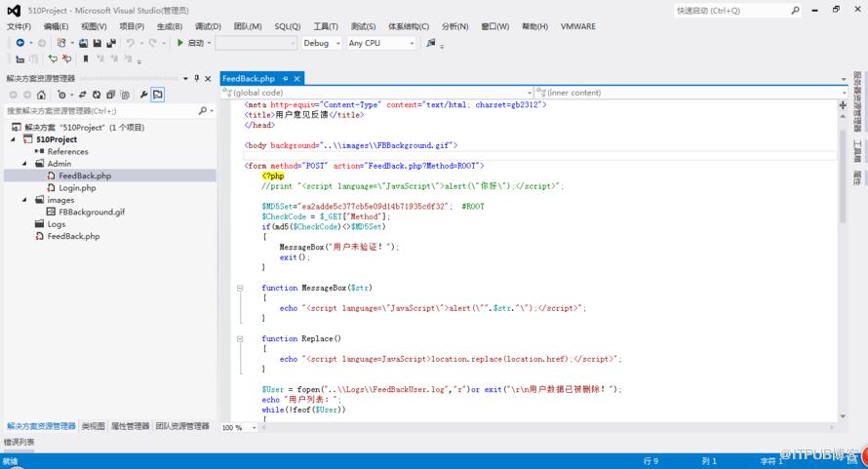Screen dimensions: 868x469
Task: Click the split-editor handle above the scrollbar
Action: [843, 105]
